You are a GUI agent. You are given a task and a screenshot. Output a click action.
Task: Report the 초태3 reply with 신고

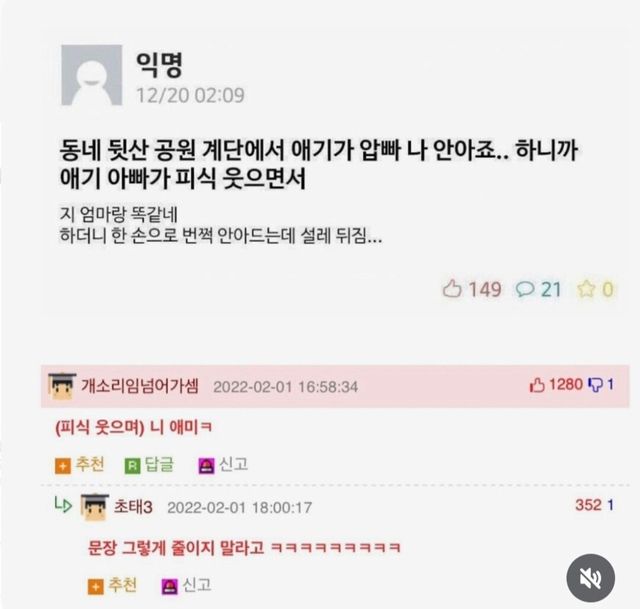click(x=187, y=586)
